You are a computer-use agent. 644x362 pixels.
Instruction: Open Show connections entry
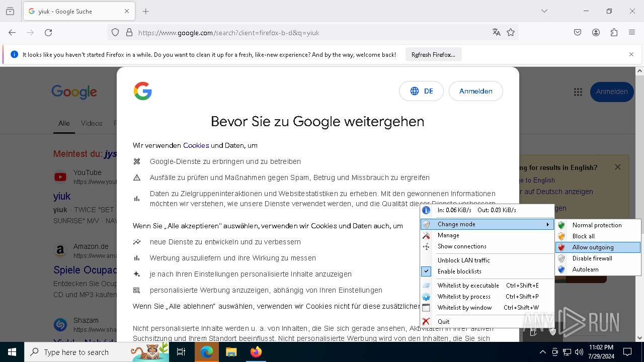click(x=487, y=246)
